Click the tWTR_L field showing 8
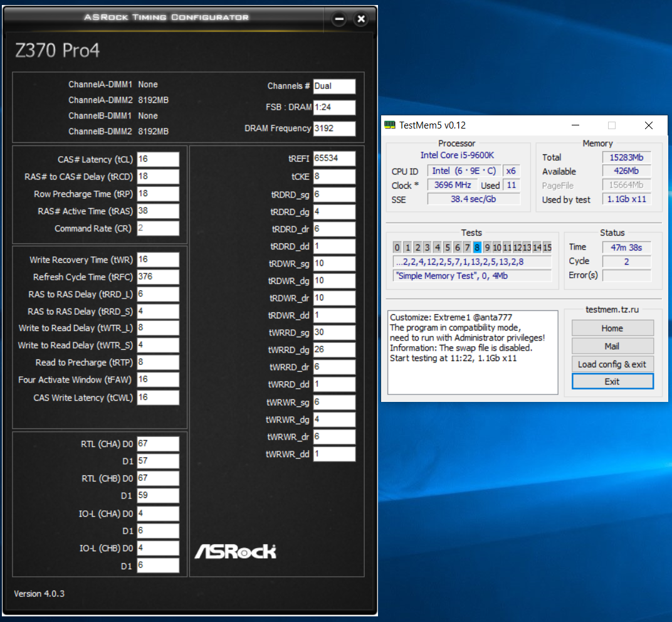This screenshot has height=622, width=672. coord(158,328)
